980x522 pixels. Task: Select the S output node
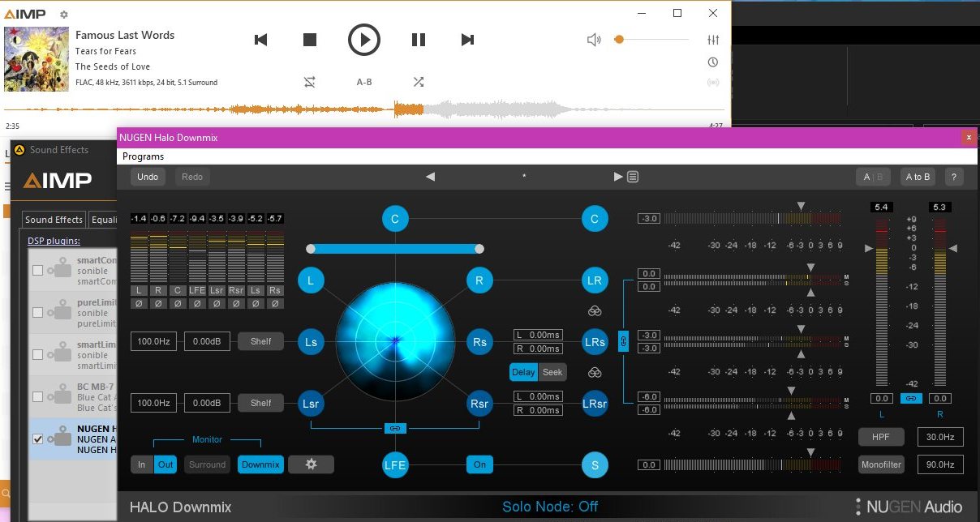click(x=595, y=464)
